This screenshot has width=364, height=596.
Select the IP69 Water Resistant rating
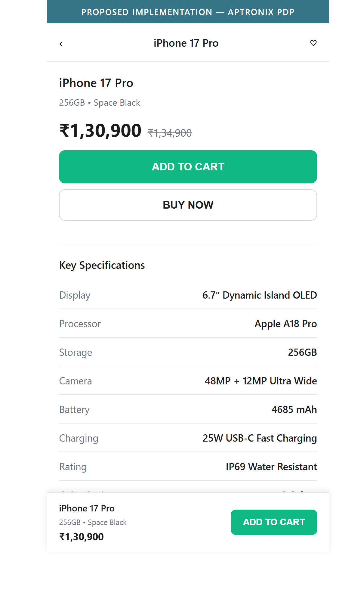point(271,467)
